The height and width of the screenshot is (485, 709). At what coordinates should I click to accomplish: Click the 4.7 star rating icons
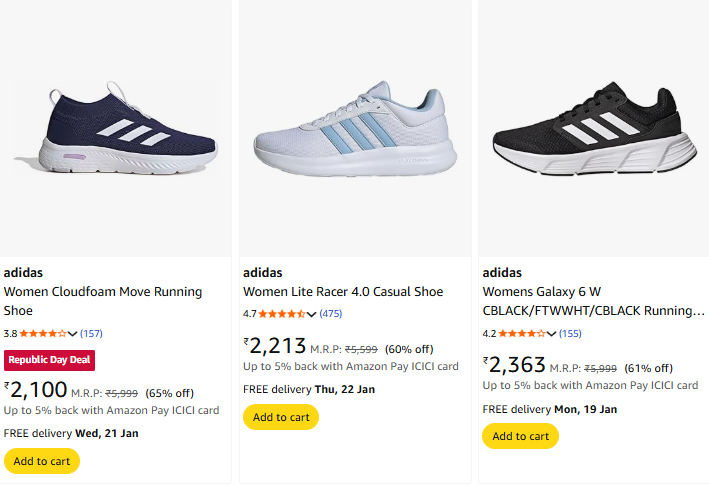point(282,313)
